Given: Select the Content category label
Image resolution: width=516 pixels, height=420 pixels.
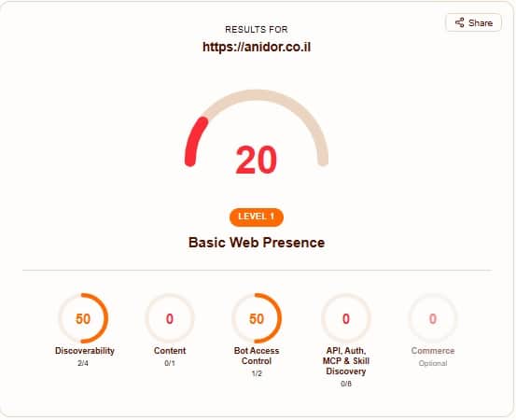Looking at the screenshot, I should [x=170, y=351].
